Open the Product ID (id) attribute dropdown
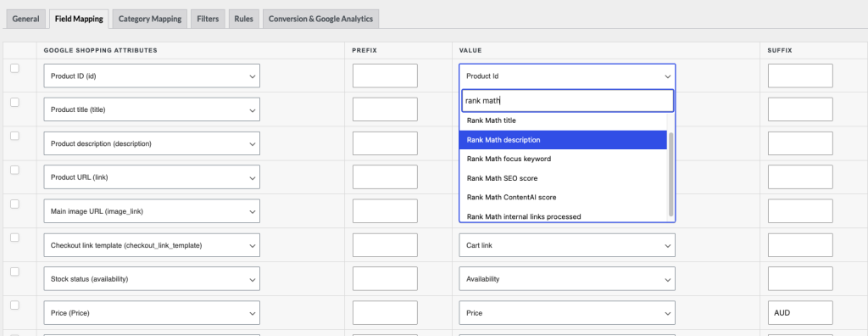The height and width of the screenshot is (336, 868). click(152, 76)
